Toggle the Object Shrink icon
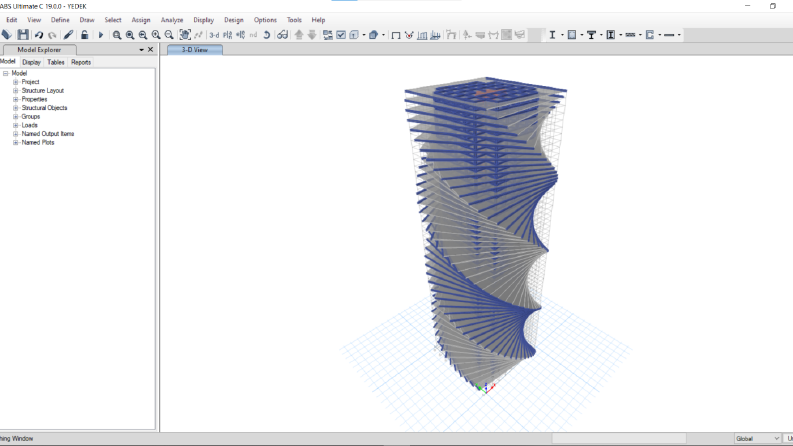 pyautogui.click(x=328, y=35)
